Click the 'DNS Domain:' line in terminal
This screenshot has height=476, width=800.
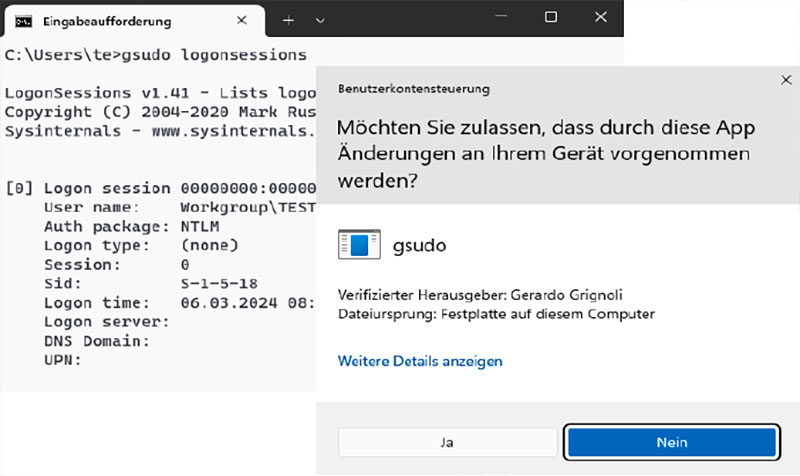coord(97,341)
